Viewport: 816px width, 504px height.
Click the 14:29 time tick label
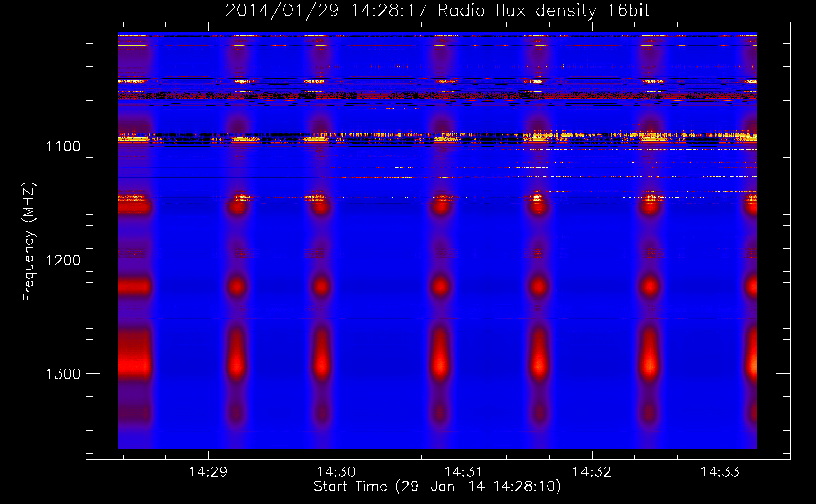coord(208,472)
